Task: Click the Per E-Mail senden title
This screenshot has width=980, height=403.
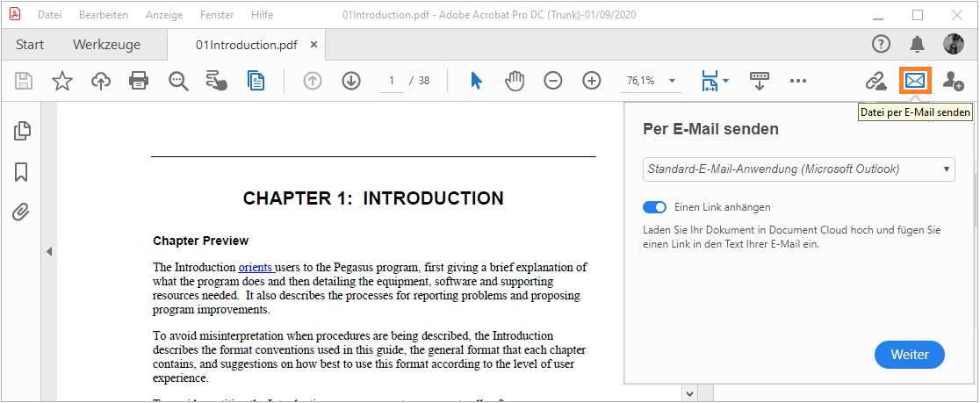Action: tap(710, 129)
